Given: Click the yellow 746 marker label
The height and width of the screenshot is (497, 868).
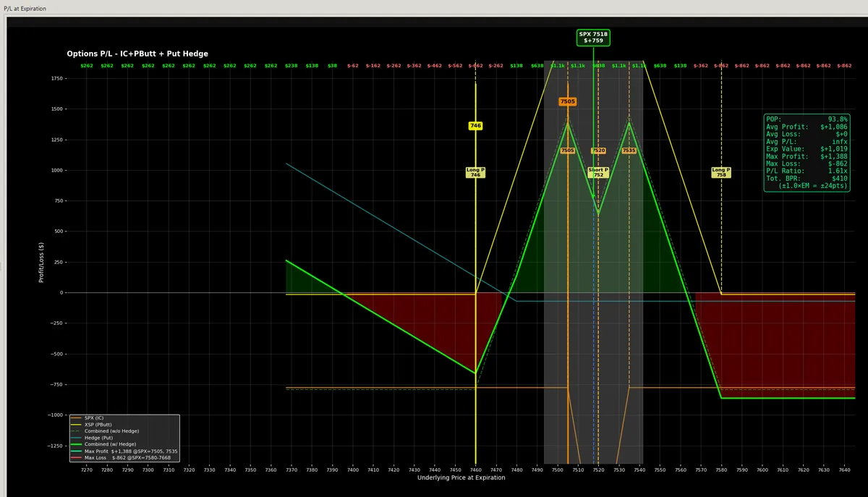Looking at the screenshot, I should click(475, 126).
